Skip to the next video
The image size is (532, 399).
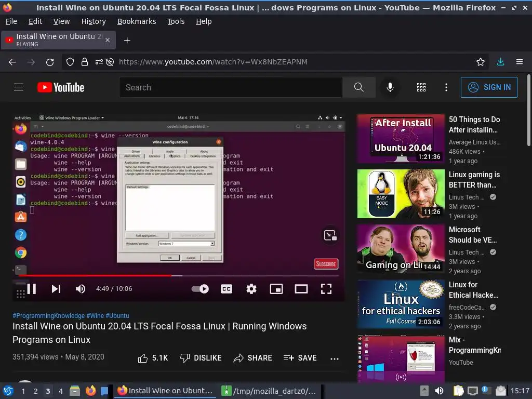[56, 289]
